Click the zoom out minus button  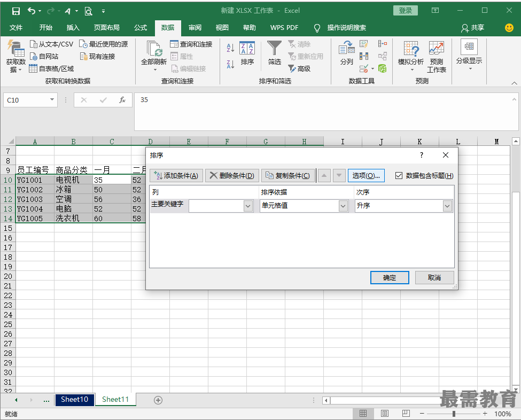tap(422, 414)
